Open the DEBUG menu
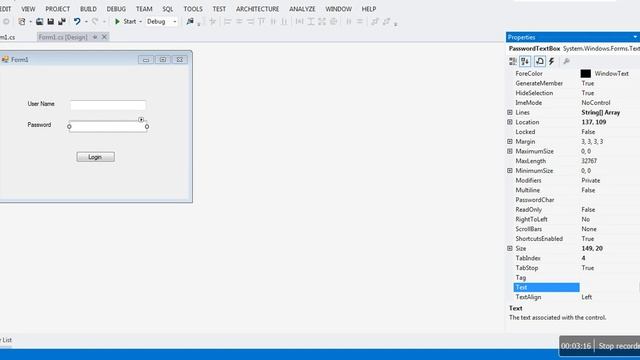The image size is (640, 360). click(116, 9)
